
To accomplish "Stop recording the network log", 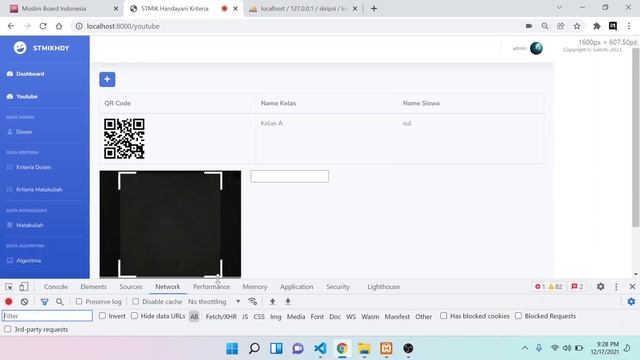I will [x=9, y=302].
